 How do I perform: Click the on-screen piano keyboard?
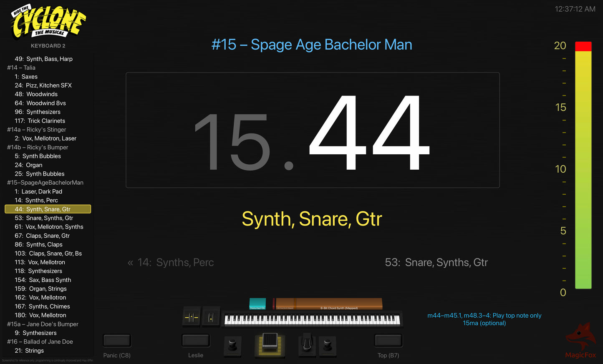pyautogui.click(x=312, y=320)
